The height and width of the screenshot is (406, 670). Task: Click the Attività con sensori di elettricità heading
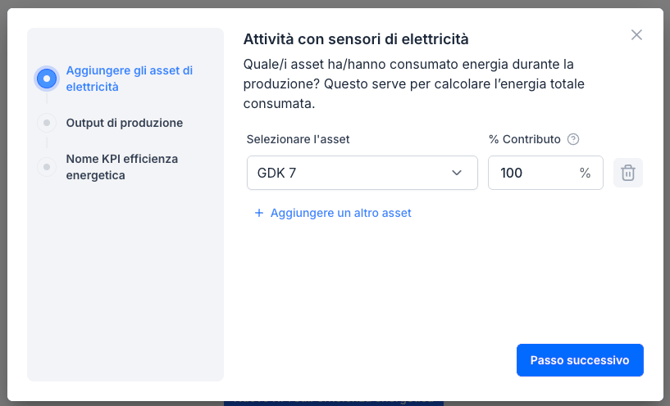click(356, 39)
